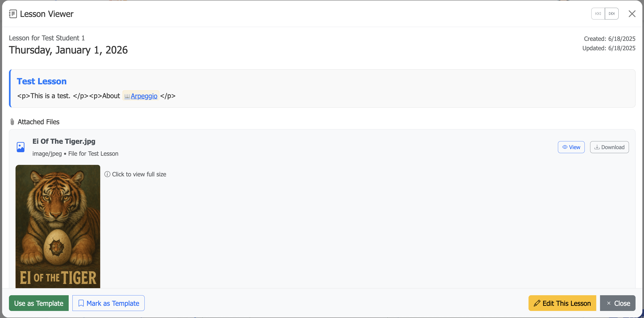Click the Thursday, January 1, 2026 date heading
The height and width of the screenshot is (318, 644).
68,50
